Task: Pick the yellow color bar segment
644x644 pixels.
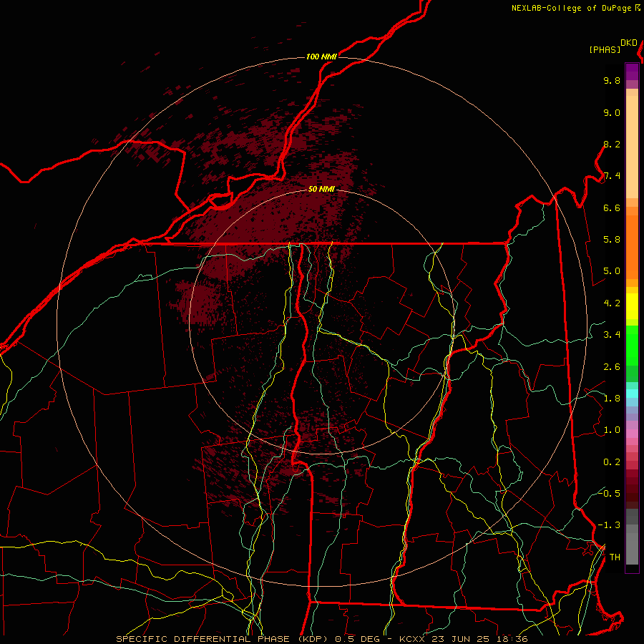Action: (x=632, y=306)
